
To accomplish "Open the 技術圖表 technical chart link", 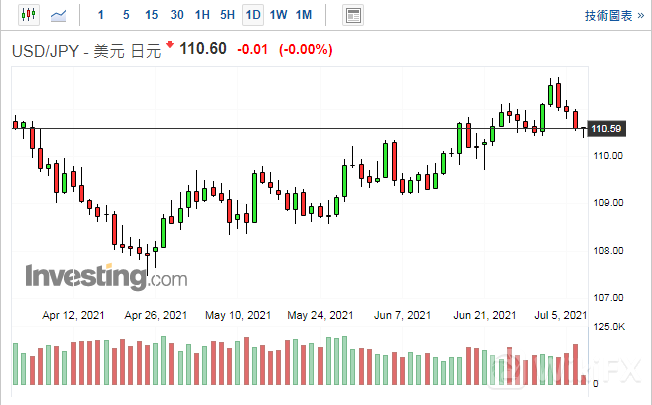I will pyautogui.click(x=608, y=15).
